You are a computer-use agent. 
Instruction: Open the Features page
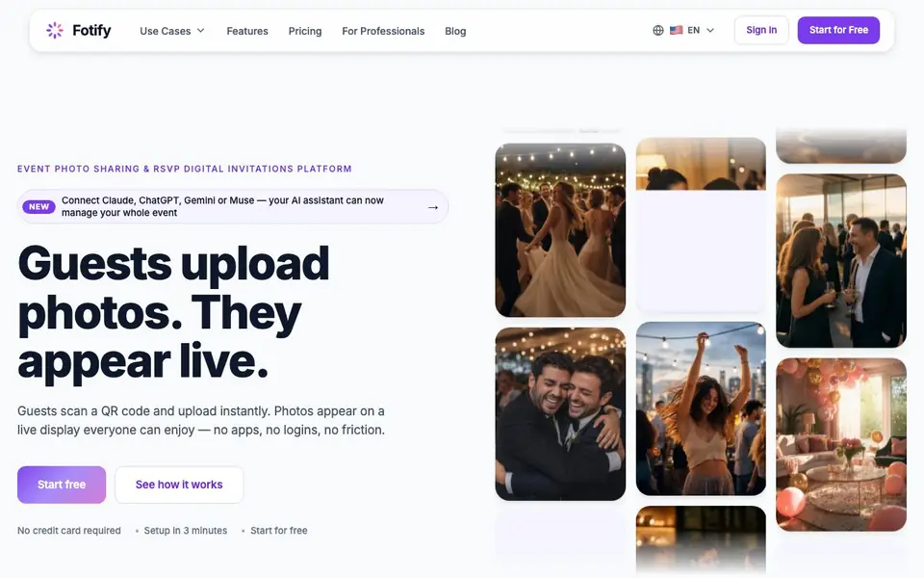pos(247,31)
